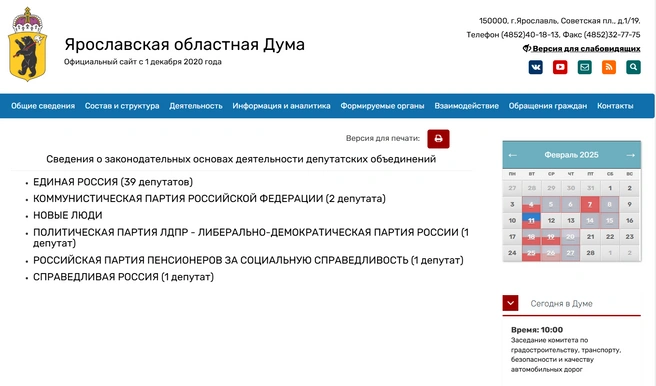
Task: Select February 12 in calendar
Action: coord(551,221)
